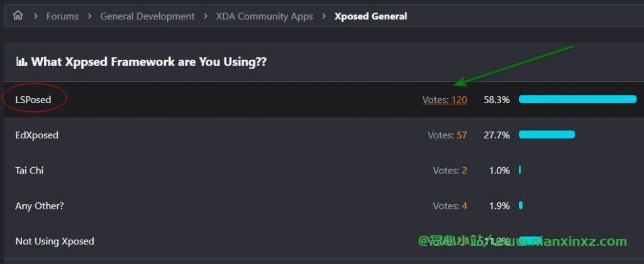Open the Forums breadcrumb link

coord(62,16)
